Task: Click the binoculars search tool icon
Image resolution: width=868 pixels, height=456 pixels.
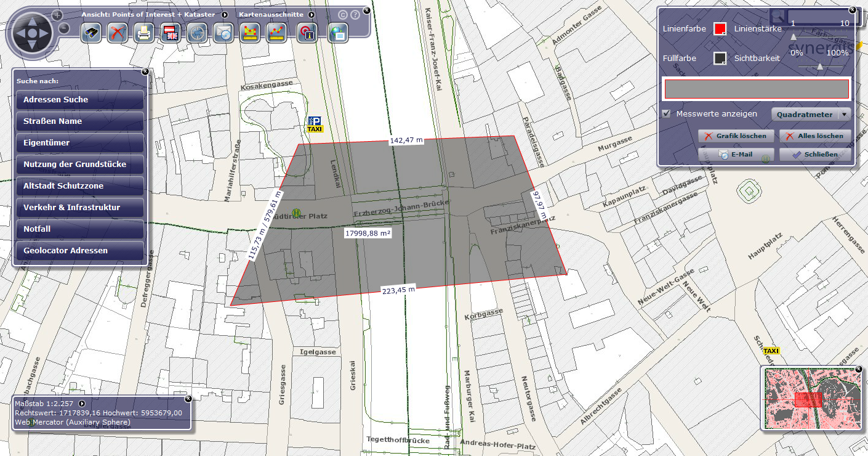Action: pyautogui.click(x=92, y=33)
